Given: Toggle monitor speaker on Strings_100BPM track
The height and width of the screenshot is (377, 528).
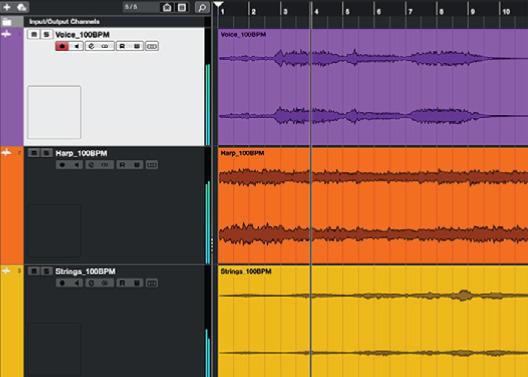Looking at the screenshot, I should pos(76,283).
